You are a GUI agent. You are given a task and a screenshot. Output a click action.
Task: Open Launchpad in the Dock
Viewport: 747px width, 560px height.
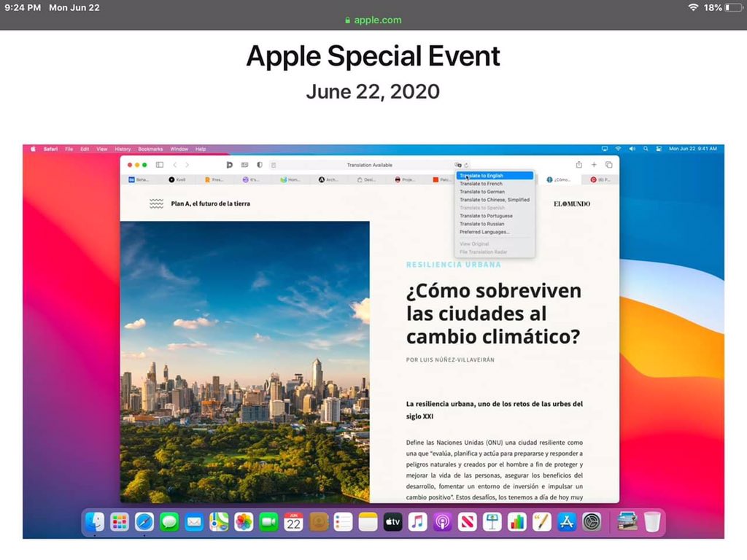click(120, 522)
